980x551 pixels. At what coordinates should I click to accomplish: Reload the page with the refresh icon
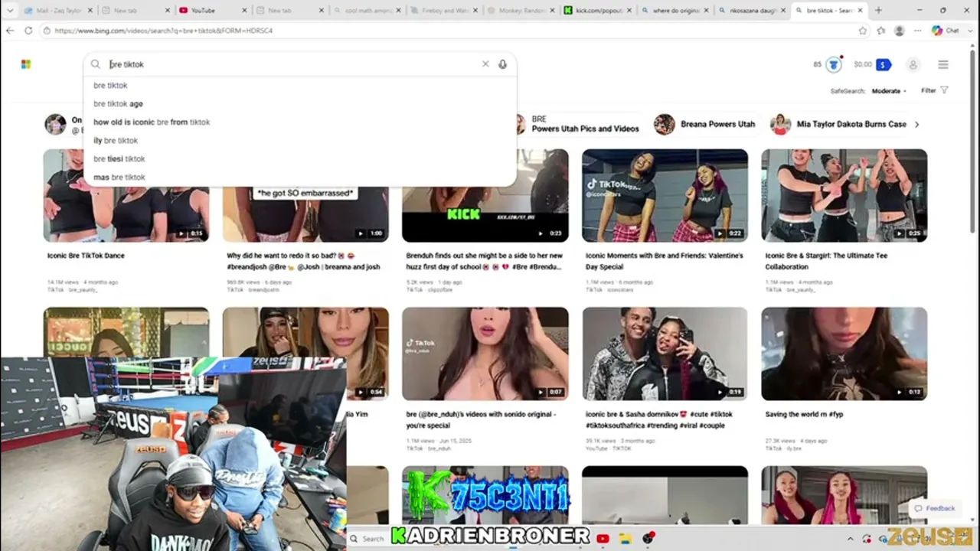pyautogui.click(x=28, y=31)
